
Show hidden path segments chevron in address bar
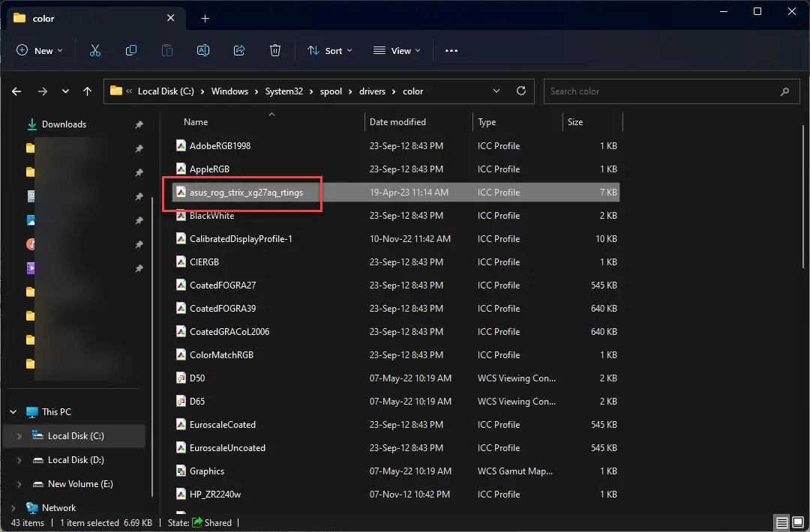(x=129, y=91)
